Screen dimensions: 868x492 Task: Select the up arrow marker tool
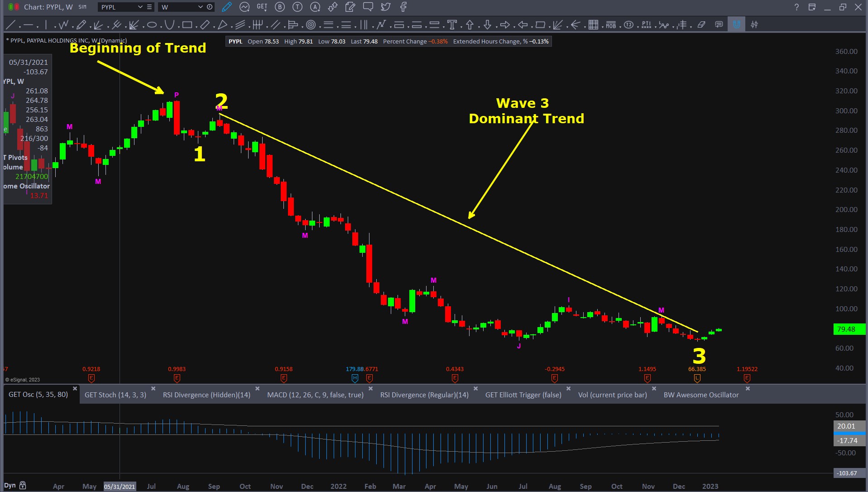tap(470, 25)
